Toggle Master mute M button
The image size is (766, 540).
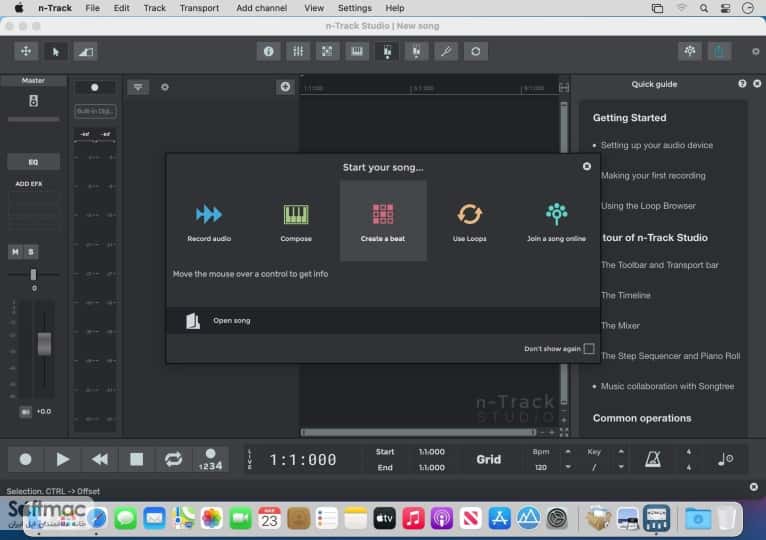pos(16,252)
